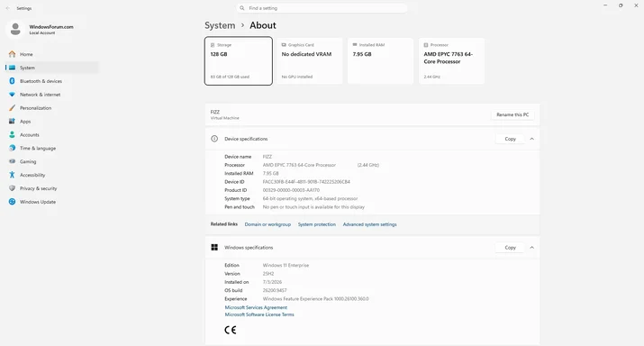The width and height of the screenshot is (644, 346).
Task: Click the OS build 26200 value
Action: [x=275, y=290]
